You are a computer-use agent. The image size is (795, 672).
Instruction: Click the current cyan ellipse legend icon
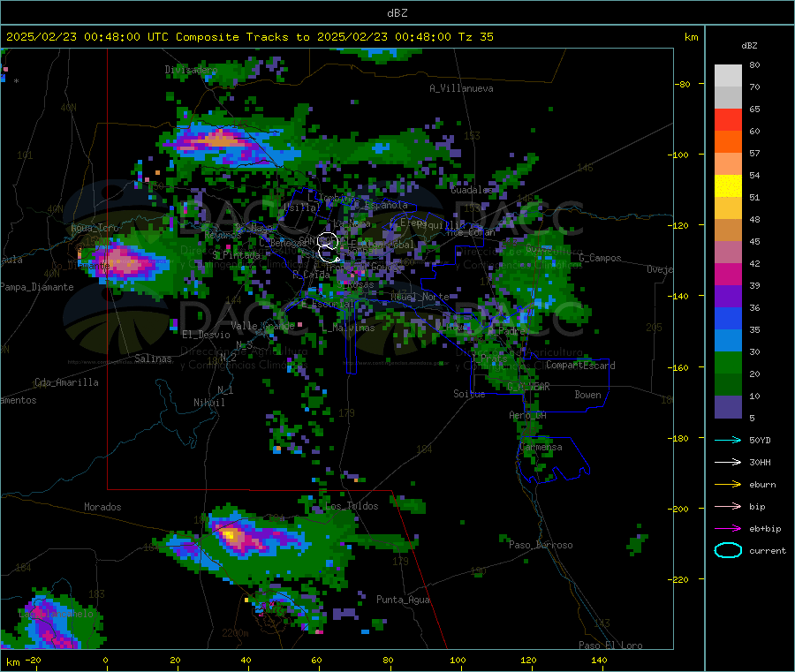728,550
